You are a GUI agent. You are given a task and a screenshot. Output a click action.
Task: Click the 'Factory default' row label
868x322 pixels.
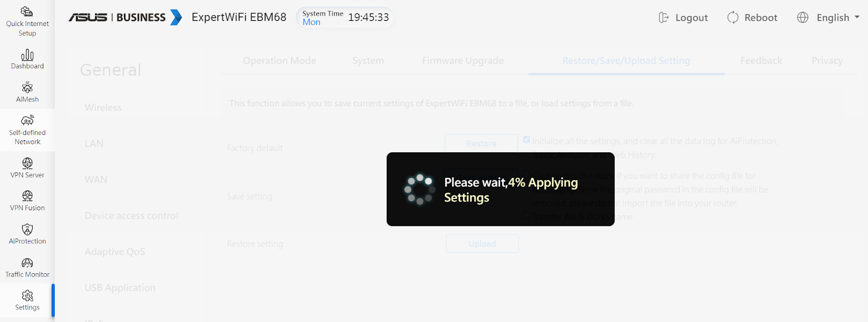click(x=255, y=148)
